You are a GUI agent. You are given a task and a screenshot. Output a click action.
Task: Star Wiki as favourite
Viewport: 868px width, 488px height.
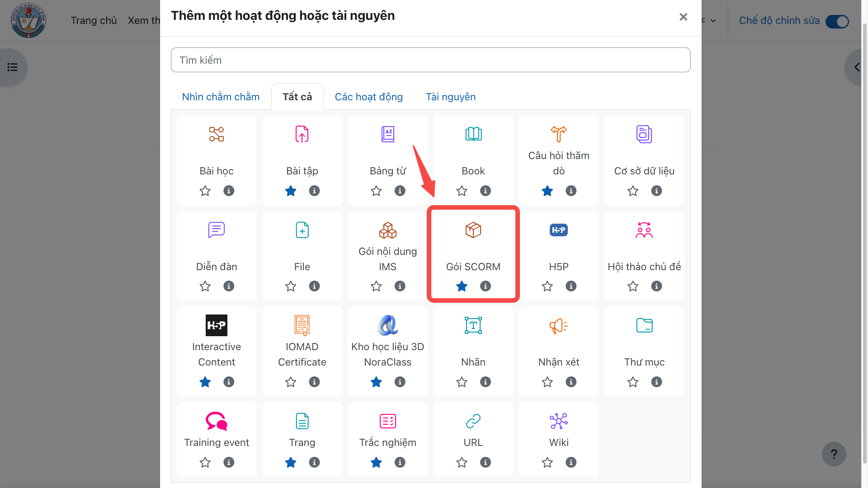pos(547,462)
